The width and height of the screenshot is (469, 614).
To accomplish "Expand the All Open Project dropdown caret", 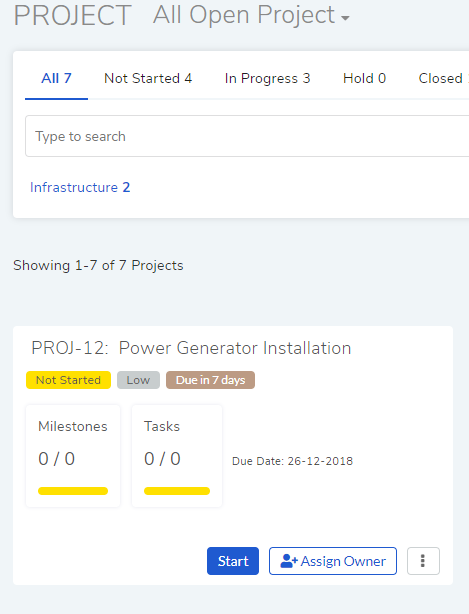I will [x=345, y=18].
